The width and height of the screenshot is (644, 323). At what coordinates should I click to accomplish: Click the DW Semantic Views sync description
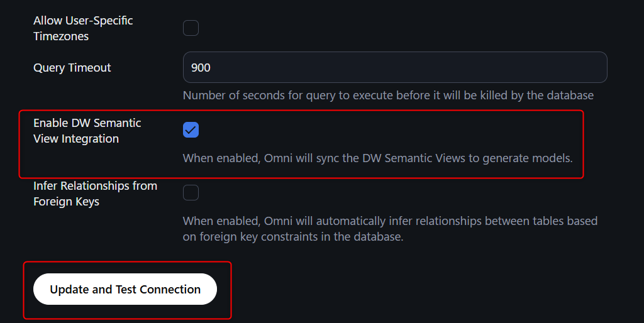(x=377, y=158)
